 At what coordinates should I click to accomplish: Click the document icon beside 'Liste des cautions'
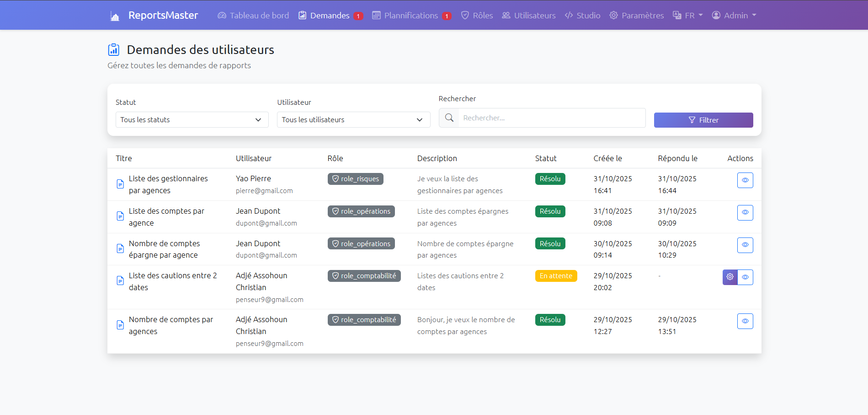(120, 281)
